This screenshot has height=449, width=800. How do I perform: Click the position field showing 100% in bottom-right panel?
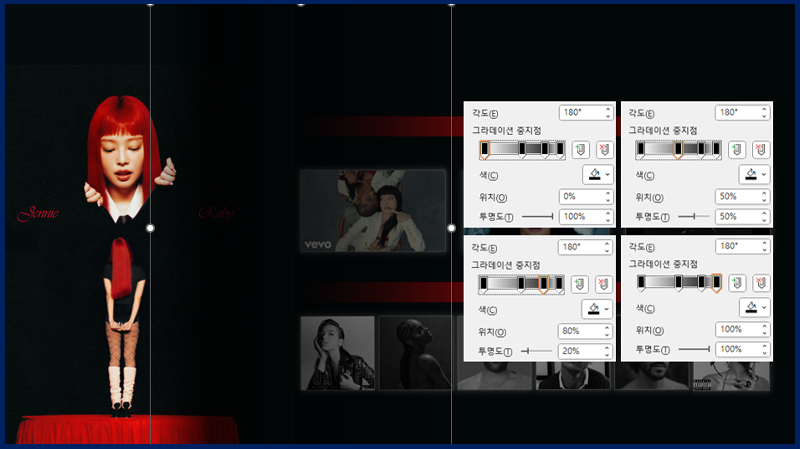pos(742,330)
